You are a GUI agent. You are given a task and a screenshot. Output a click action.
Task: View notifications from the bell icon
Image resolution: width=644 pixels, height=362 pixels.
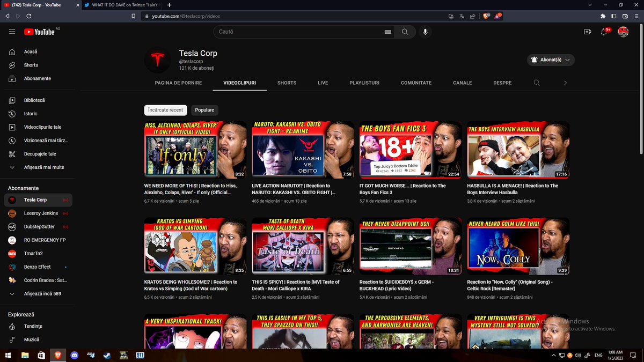click(604, 32)
